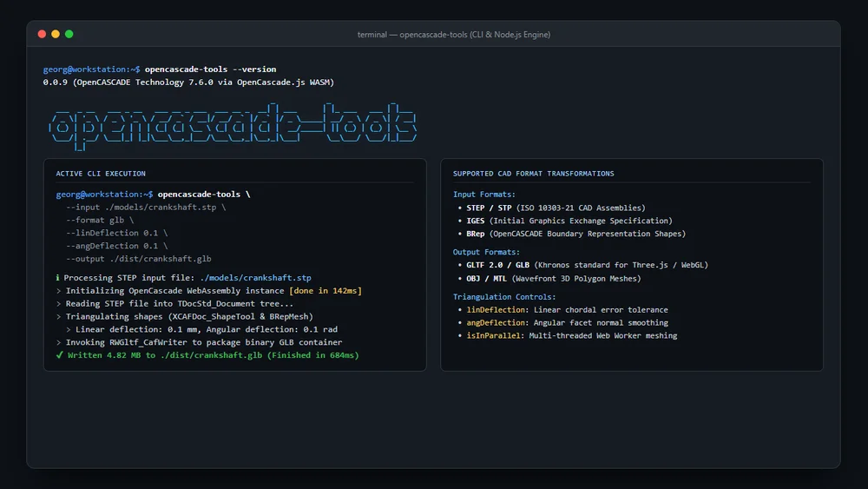Click the 'SUPPORTED CAD FORMAT TRANSFORMATIONS' heading
This screenshot has width=868, height=489.
(533, 174)
